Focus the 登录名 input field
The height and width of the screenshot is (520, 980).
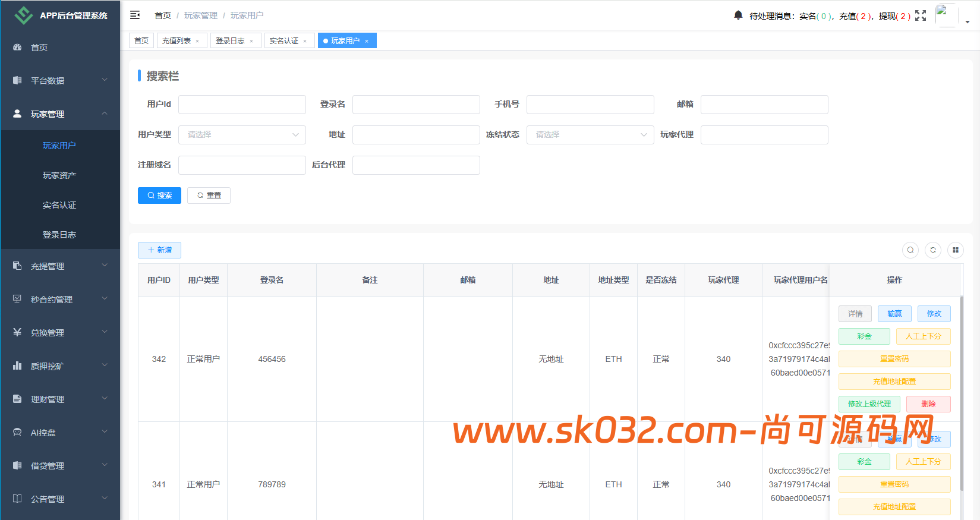(x=416, y=105)
